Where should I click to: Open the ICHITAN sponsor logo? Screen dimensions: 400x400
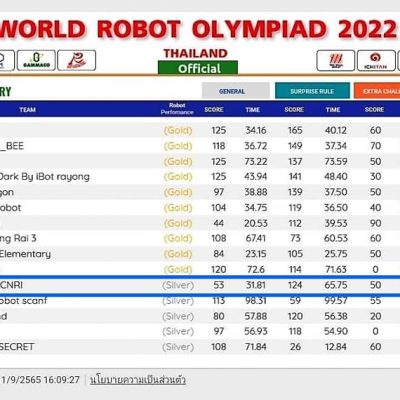coord(376,61)
